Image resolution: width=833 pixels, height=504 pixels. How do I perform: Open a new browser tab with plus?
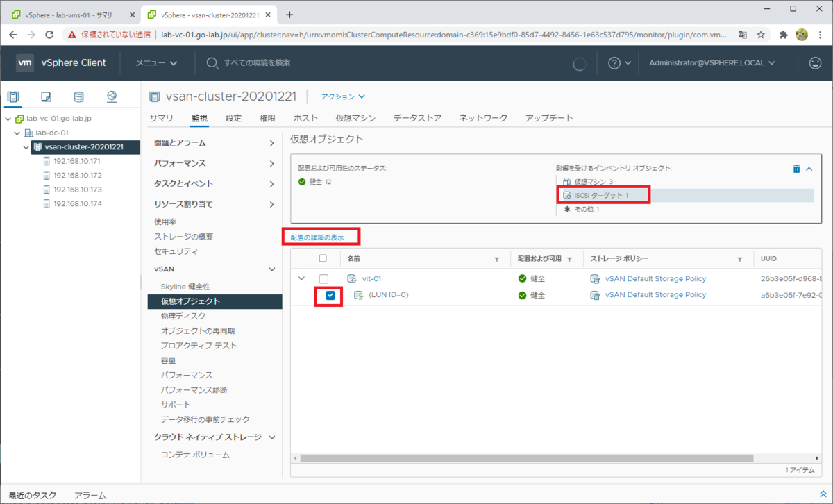[289, 15]
